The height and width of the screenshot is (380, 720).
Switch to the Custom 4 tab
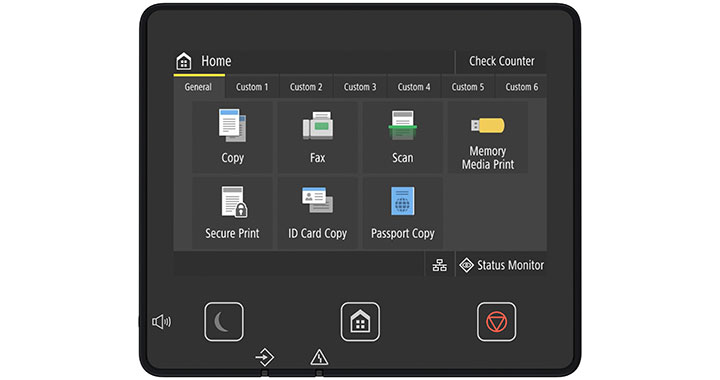point(414,87)
